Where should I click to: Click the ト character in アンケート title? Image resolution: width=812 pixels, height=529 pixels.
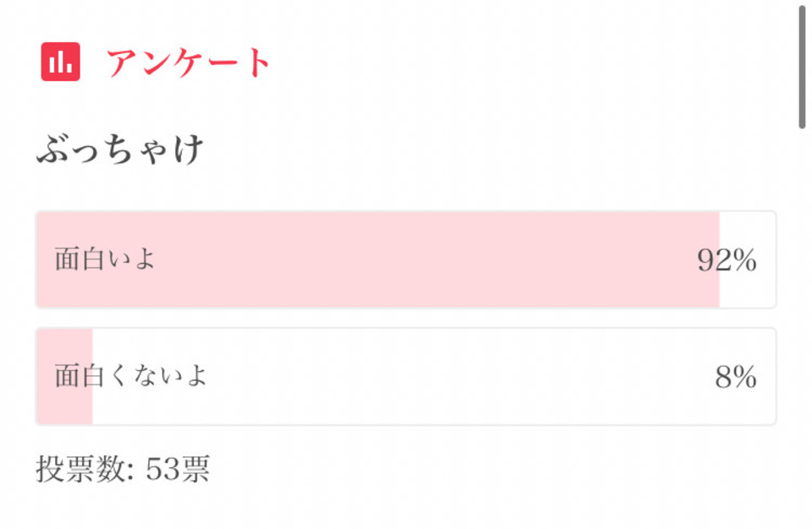click(x=257, y=63)
